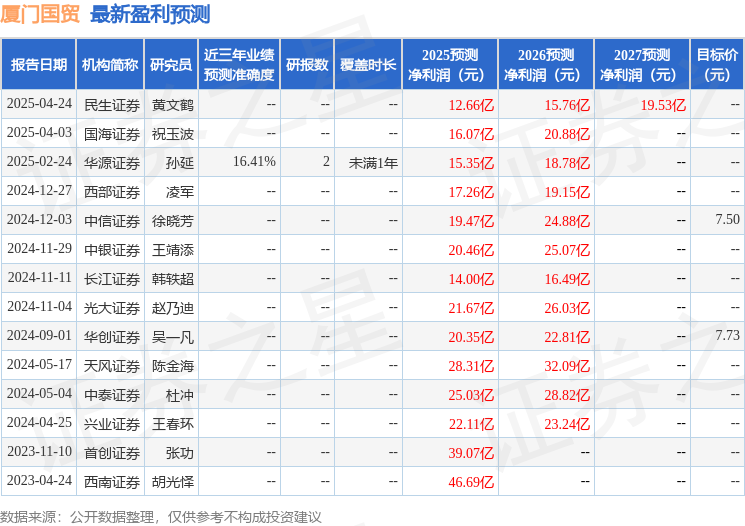Click the 19.15亿 forecast value

click(567, 192)
